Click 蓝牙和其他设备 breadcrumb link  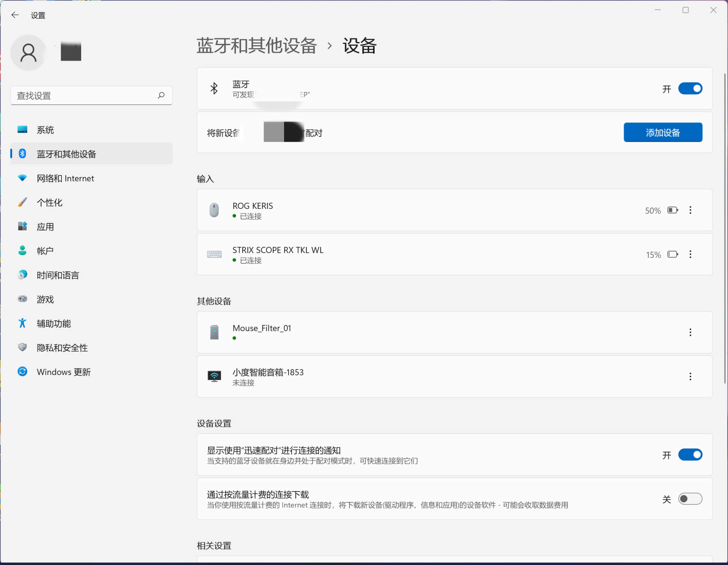pyautogui.click(x=257, y=46)
